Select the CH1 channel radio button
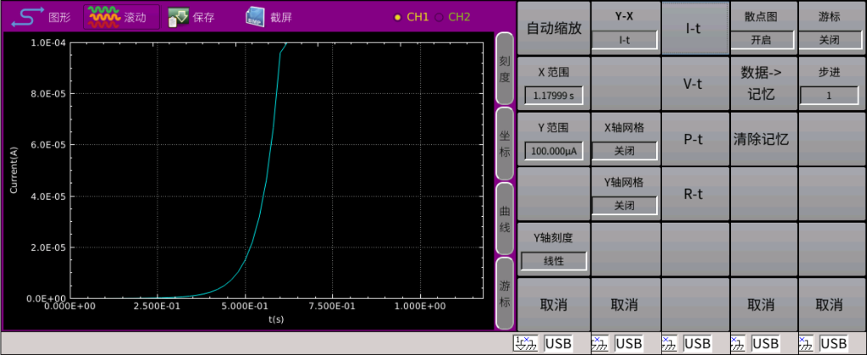The height and width of the screenshot is (355, 868). (x=397, y=17)
